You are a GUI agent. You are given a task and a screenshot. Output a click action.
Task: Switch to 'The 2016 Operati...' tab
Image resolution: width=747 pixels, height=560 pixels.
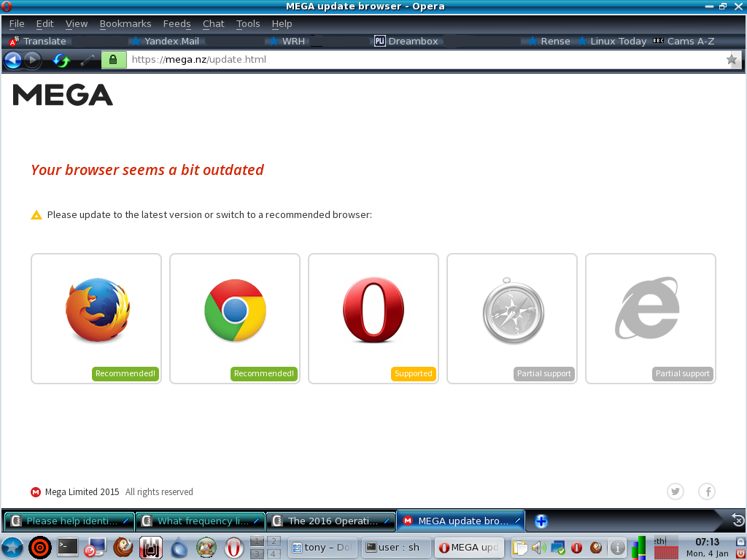pyautogui.click(x=330, y=521)
